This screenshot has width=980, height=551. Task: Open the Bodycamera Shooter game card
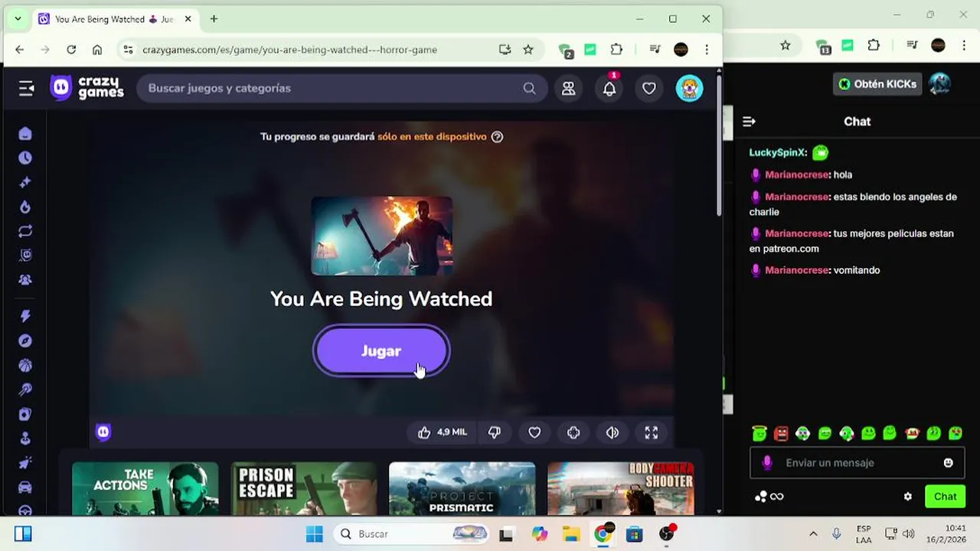tap(621, 488)
